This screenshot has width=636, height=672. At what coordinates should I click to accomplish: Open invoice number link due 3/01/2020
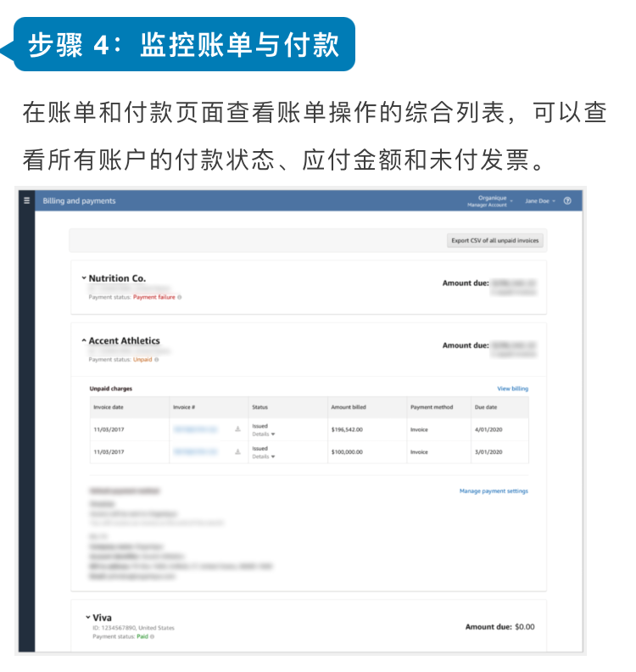pyautogui.click(x=196, y=451)
